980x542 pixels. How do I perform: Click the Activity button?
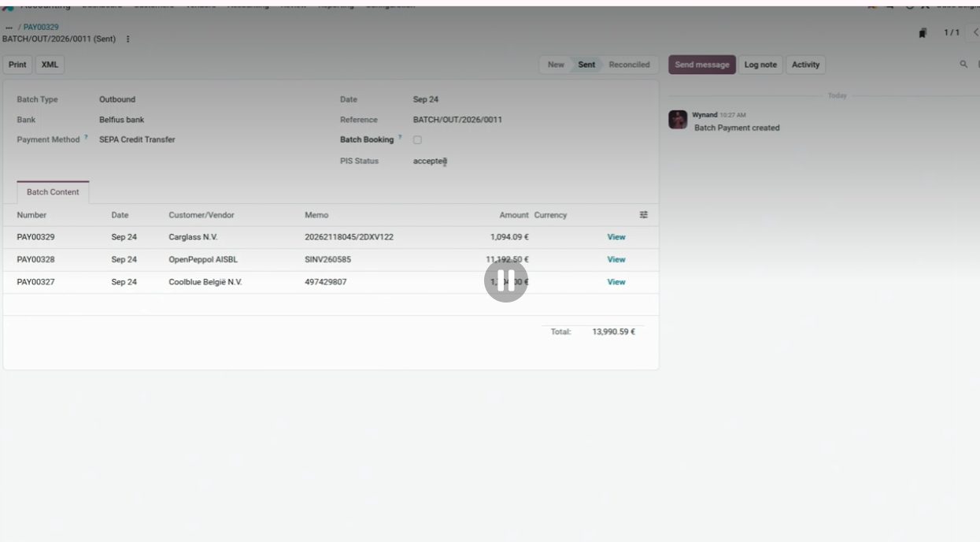point(805,65)
